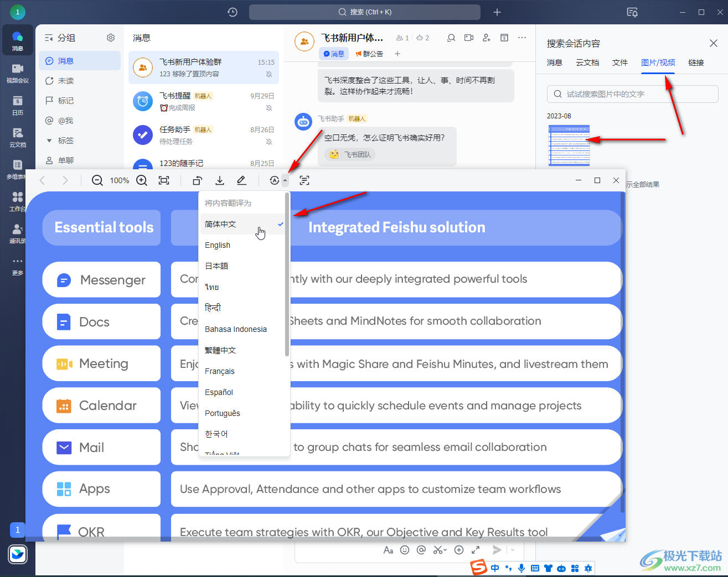This screenshot has height=577, width=728.
Task: Select Français in language list
Action: click(244, 371)
